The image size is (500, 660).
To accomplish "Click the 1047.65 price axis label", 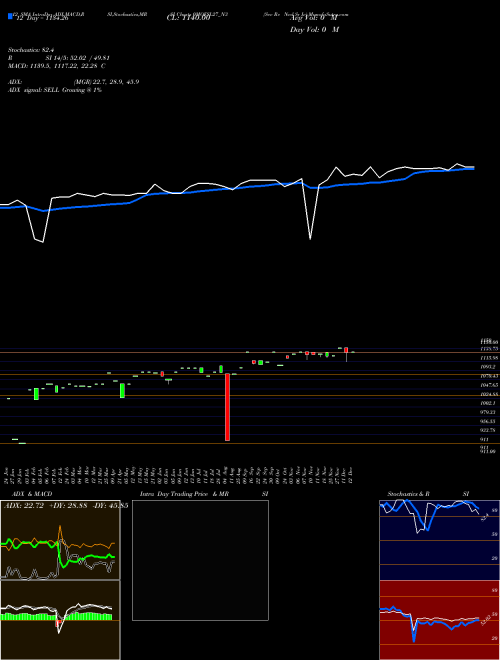I will pos(489,385).
